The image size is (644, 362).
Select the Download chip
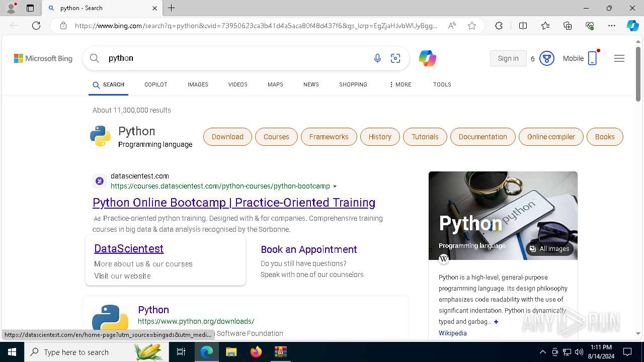227,137
